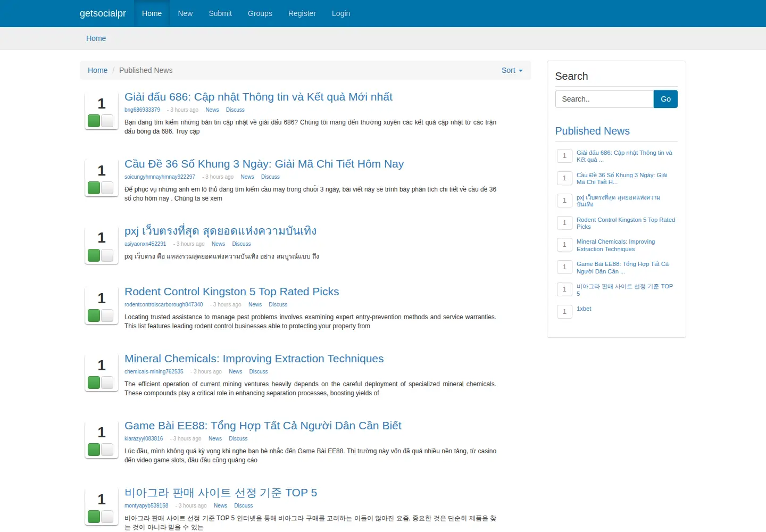Open the New tab in navbar

tap(185, 13)
